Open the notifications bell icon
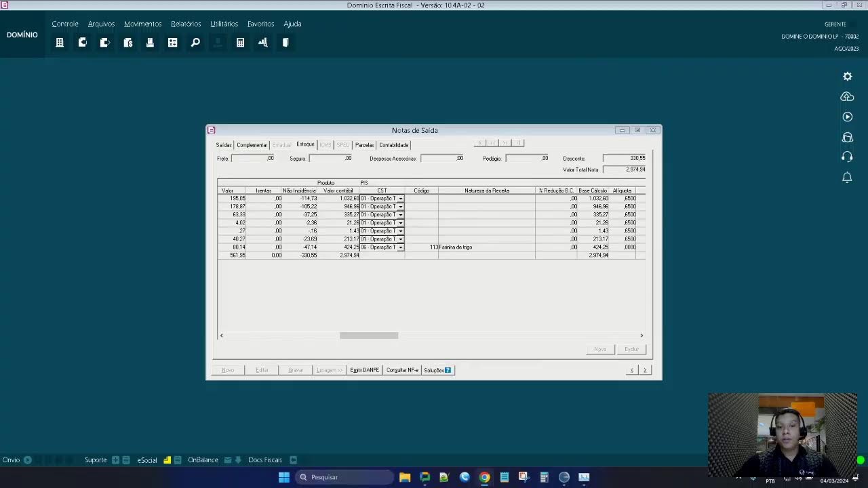This screenshot has height=488, width=868. 847,178
